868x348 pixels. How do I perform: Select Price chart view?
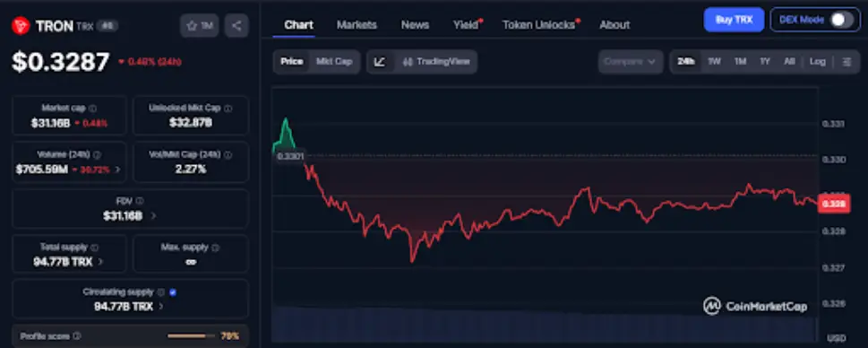click(x=292, y=62)
